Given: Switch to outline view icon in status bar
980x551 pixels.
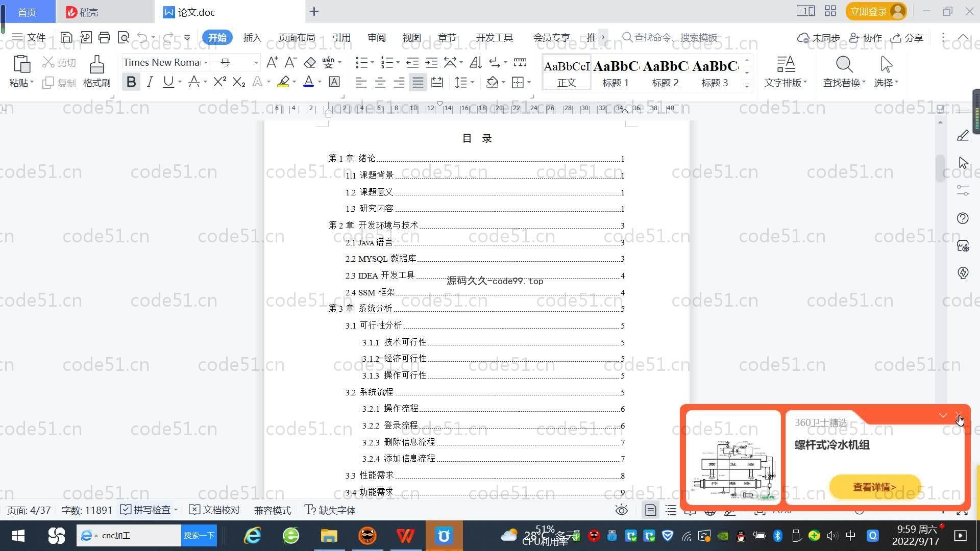Looking at the screenshot, I should (671, 510).
